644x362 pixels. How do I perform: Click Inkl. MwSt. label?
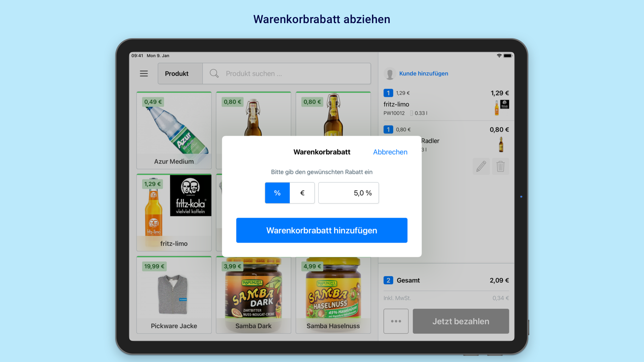[397, 298]
